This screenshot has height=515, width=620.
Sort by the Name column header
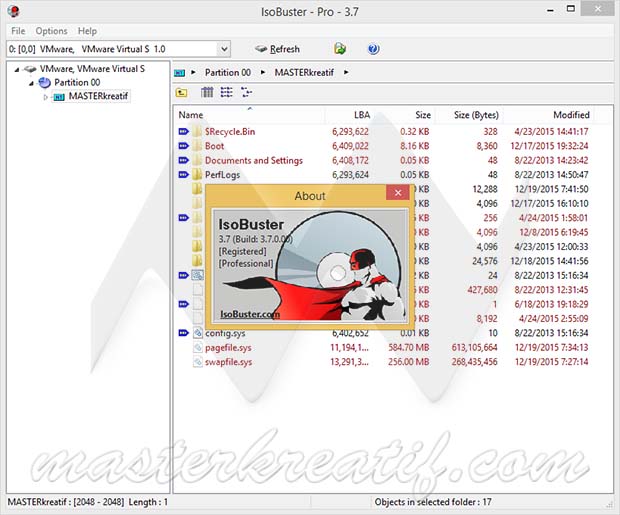[x=191, y=115]
